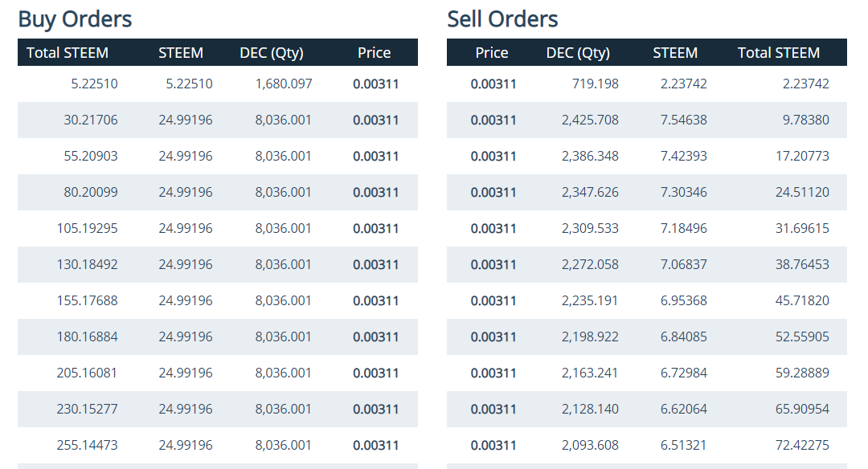Image resolution: width=868 pixels, height=469 pixels.
Task: Click sell running total 45.71820
Action: [802, 301]
